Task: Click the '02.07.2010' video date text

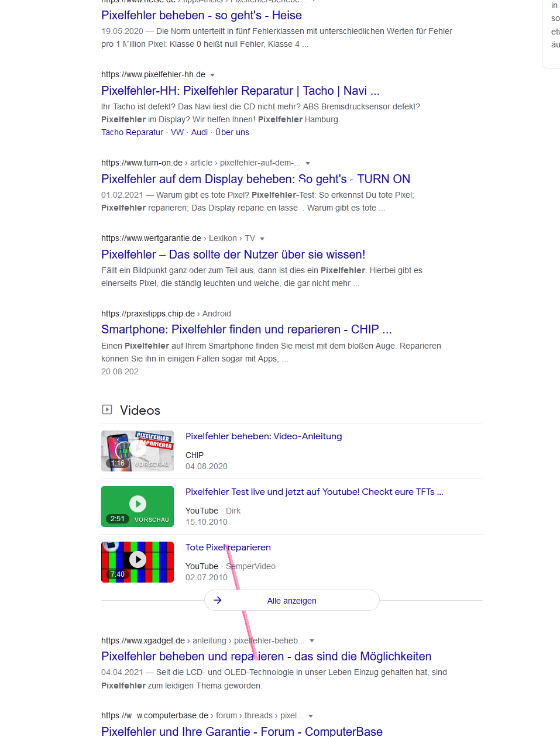Action: pyautogui.click(x=207, y=577)
